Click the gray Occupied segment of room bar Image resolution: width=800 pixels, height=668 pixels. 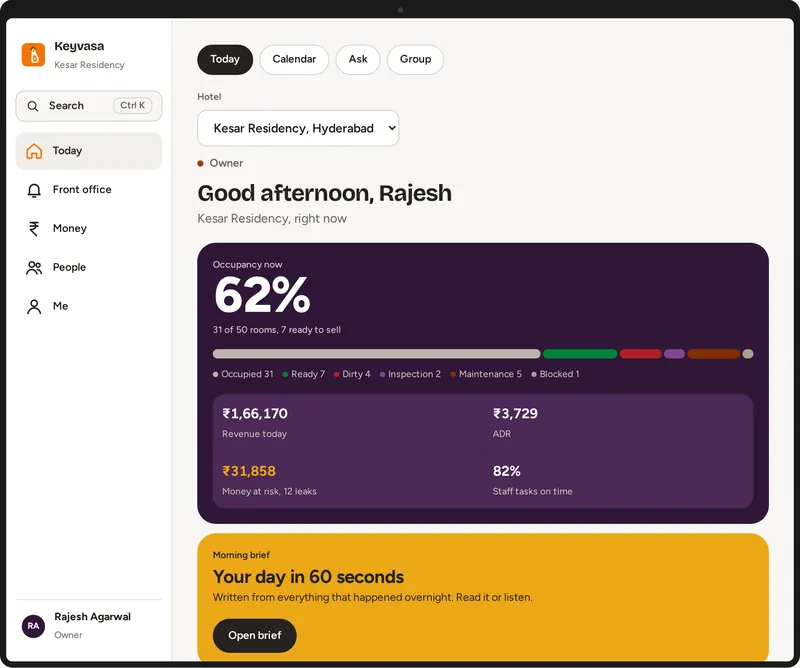coord(377,354)
